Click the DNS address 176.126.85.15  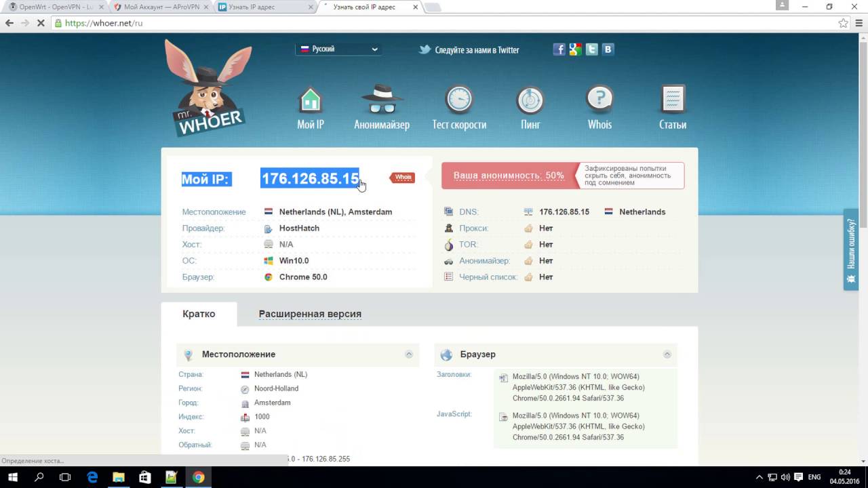point(564,212)
